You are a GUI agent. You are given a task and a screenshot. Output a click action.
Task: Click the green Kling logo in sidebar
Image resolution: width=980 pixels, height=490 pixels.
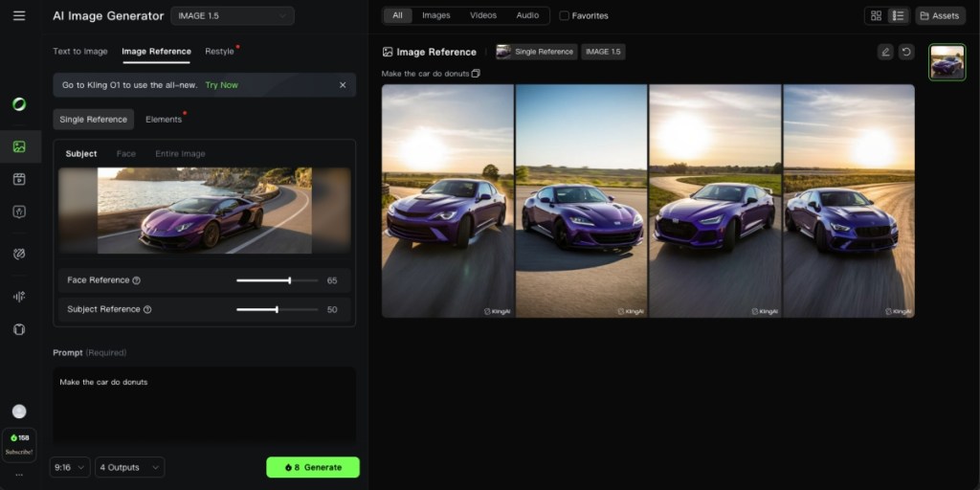coord(19,103)
